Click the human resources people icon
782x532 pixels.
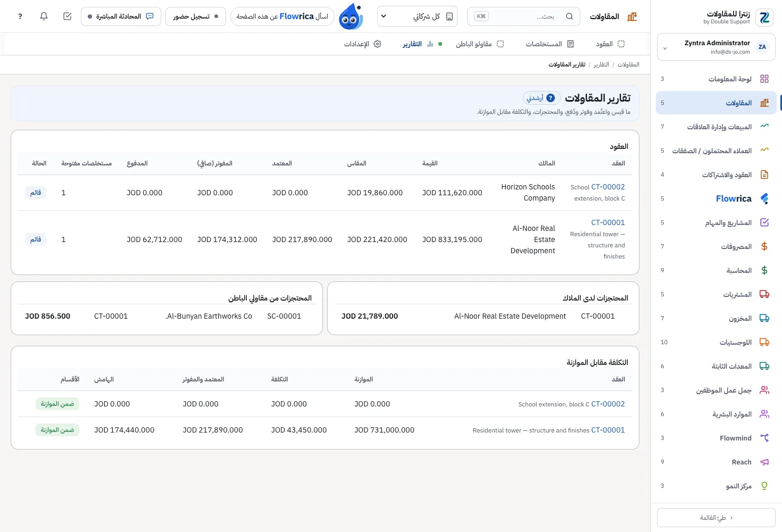pyautogui.click(x=764, y=414)
